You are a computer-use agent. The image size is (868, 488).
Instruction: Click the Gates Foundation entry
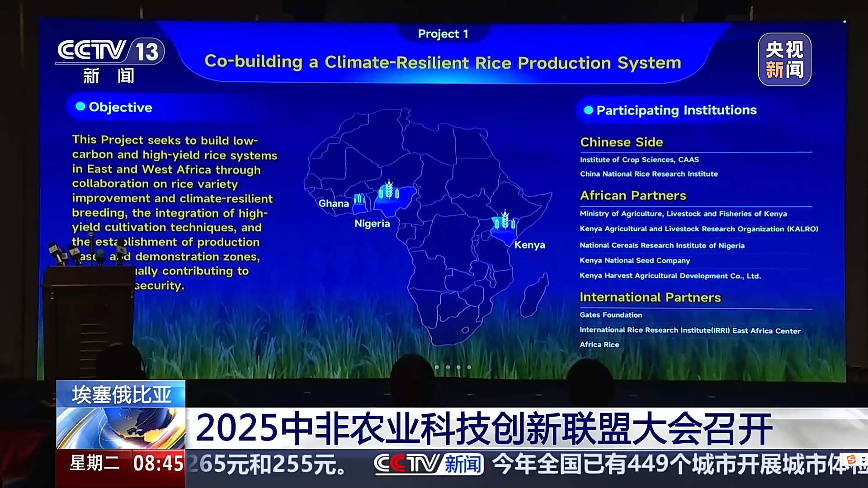click(x=611, y=315)
